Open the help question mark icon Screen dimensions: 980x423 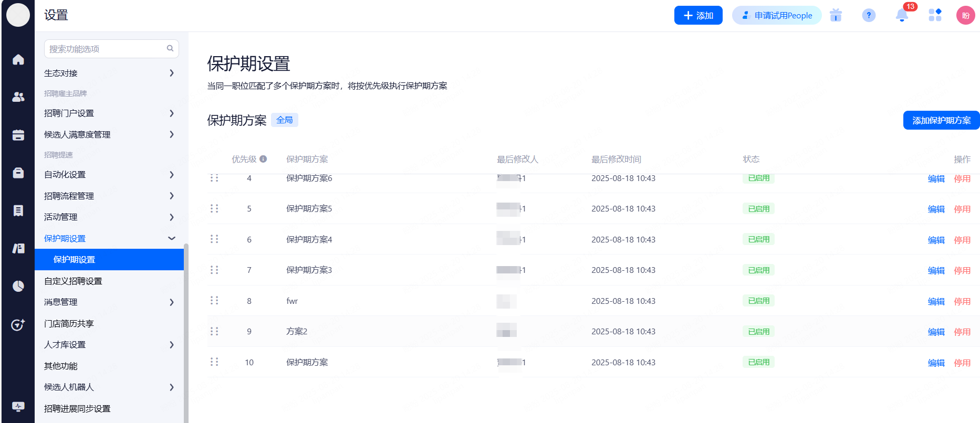pyautogui.click(x=869, y=15)
